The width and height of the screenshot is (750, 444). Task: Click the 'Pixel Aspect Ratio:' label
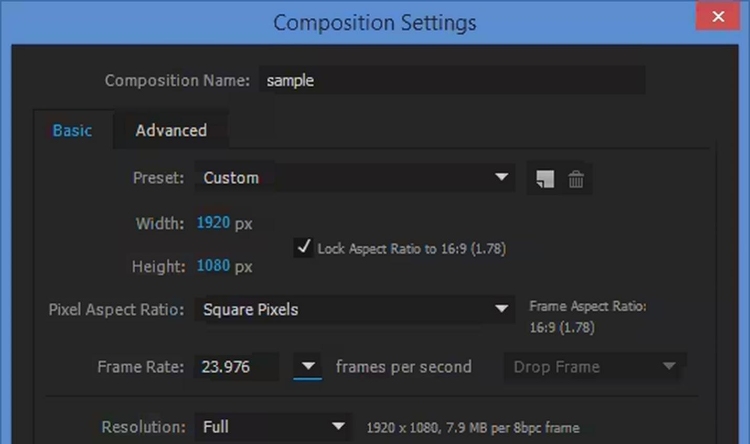tap(116, 310)
